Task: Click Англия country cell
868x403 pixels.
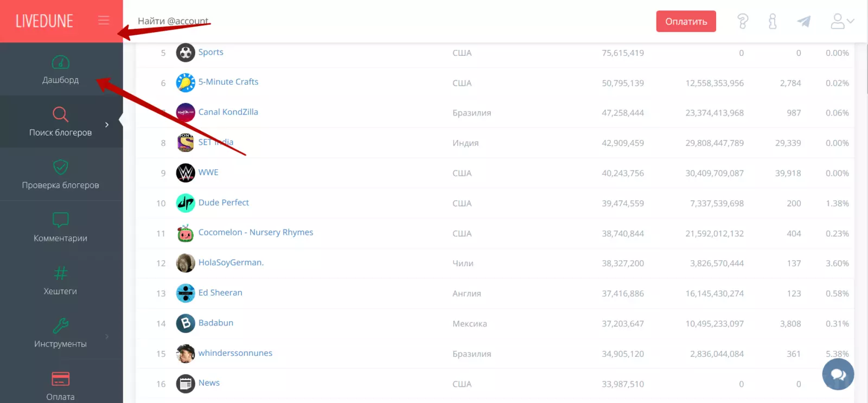Action: 467,293
